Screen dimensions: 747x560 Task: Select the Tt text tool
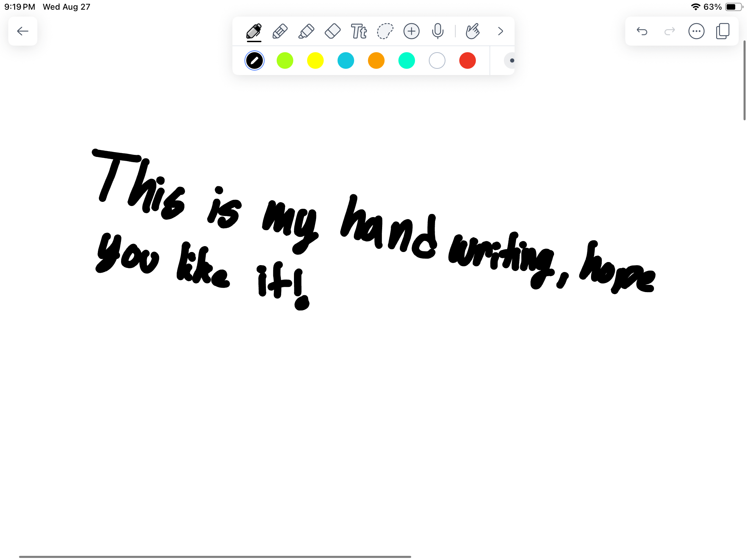pyautogui.click(x=359, y=31)
